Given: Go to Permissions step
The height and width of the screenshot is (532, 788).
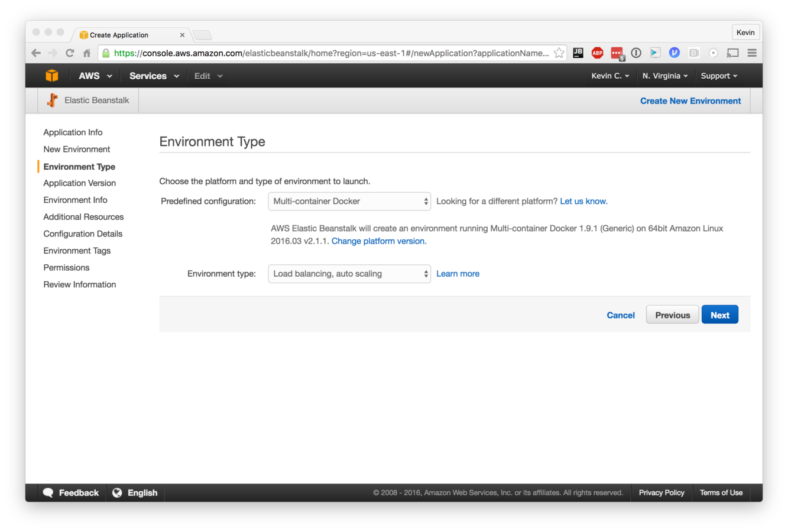Looking at the screenshot, I should coord(66,267).
